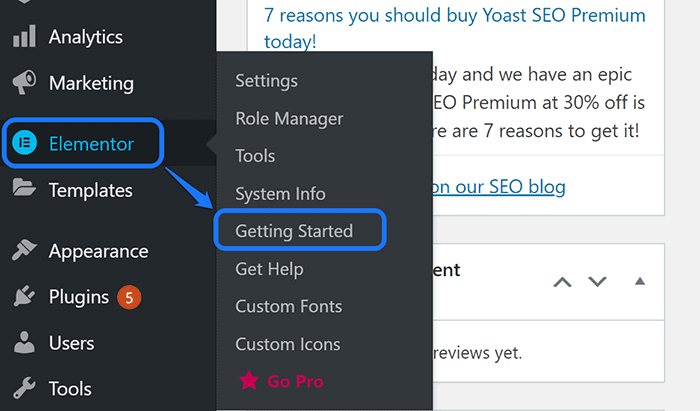Click the Templates folder icon
The image size is (700, 411).
coord(24,189)
